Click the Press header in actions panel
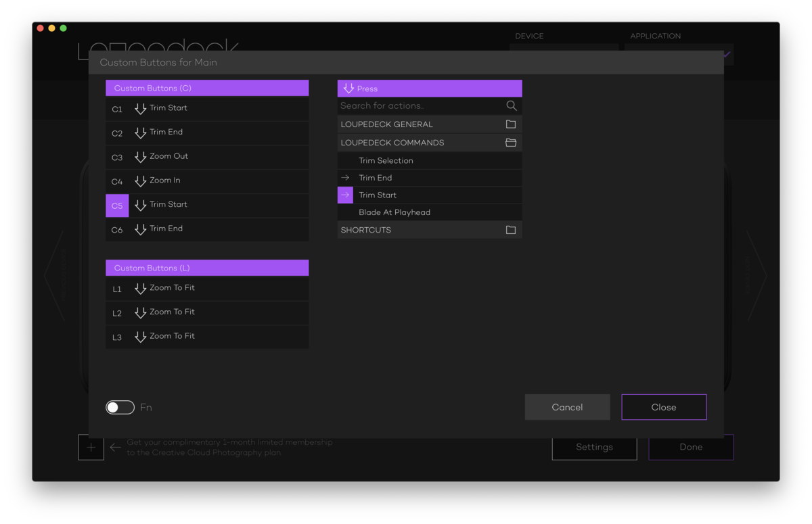Viewport: 812px width, 524px height. (x=430, y=89)
